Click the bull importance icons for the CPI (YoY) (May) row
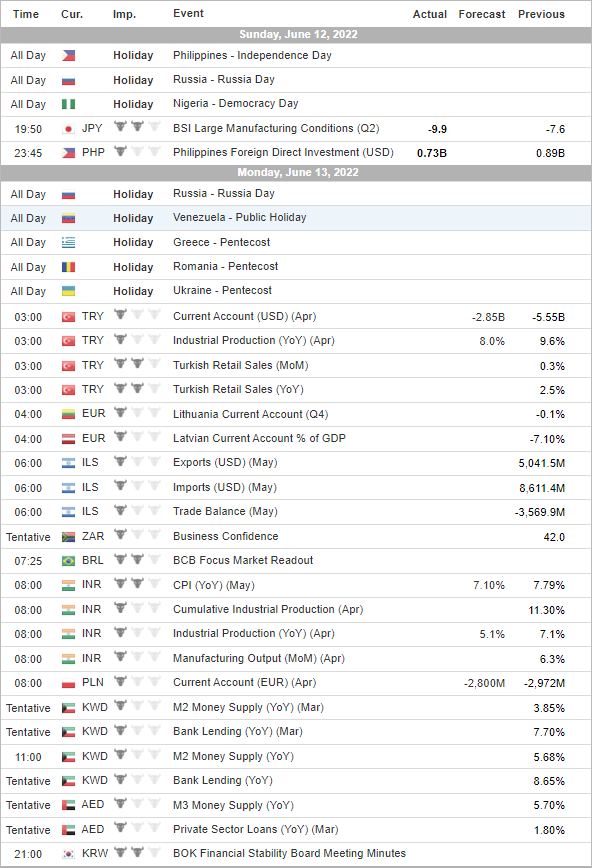 [137, 583]
